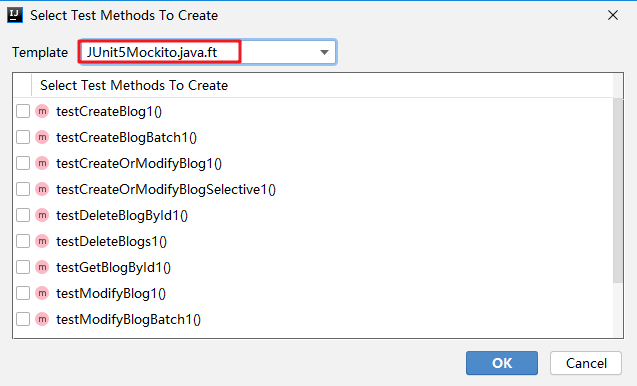Click the method icon beside testCreateOrModifyBlog1()

42,163
